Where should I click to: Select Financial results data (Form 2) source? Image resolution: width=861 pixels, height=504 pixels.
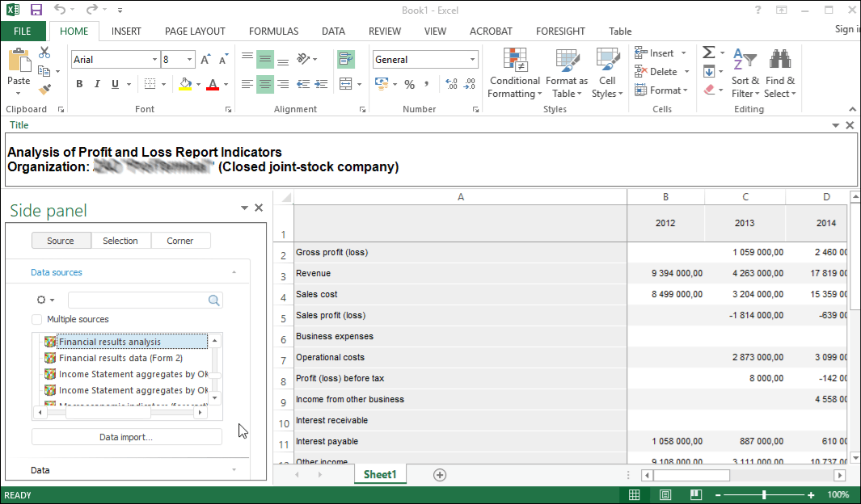coord(120,358)
